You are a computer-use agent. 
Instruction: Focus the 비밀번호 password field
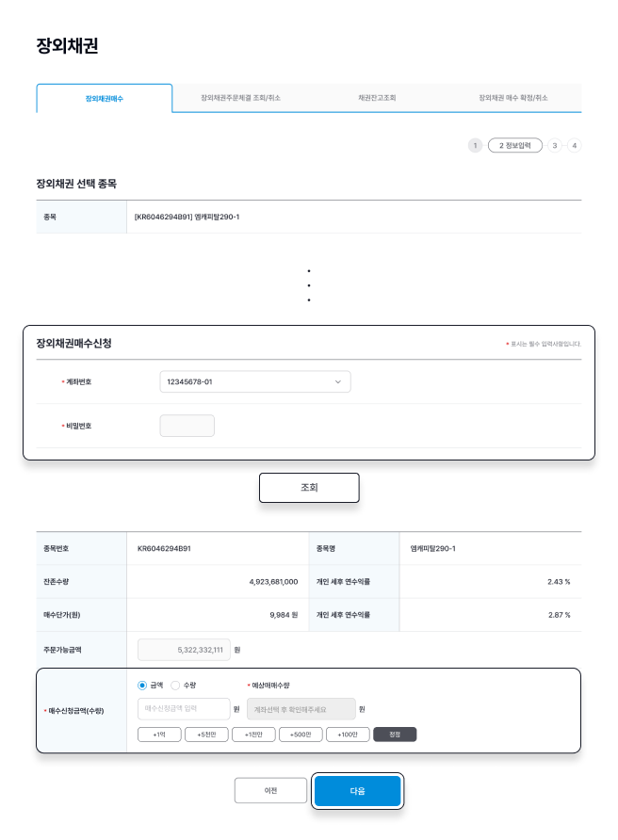(187, 426)
